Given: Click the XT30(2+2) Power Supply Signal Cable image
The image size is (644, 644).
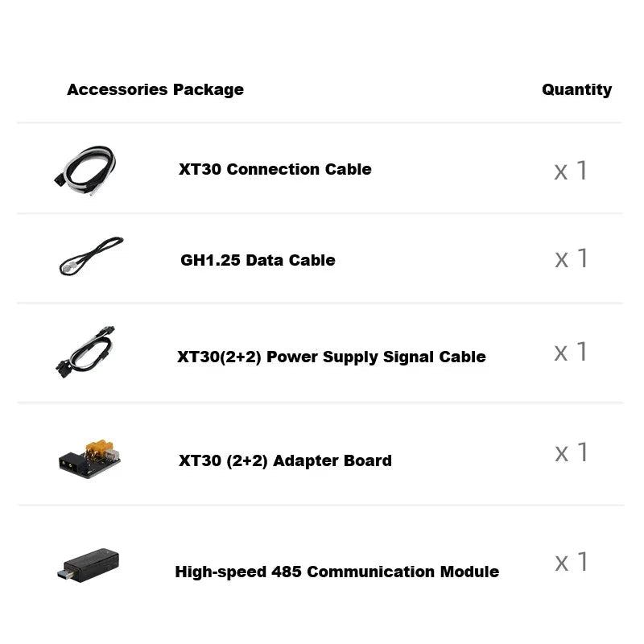Looking at the screenshot, I should pyautogui.click(x=85, y=352).
